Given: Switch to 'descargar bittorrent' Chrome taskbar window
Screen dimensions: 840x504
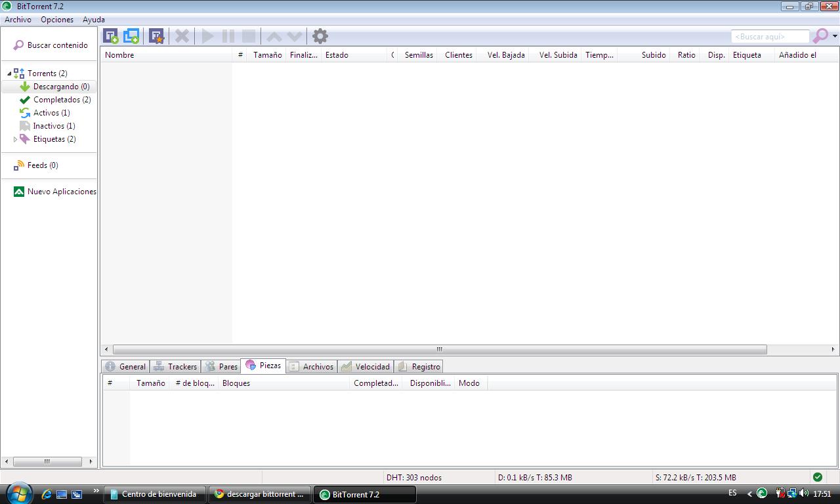Looking at the screenshot, I should pos(260,494).
